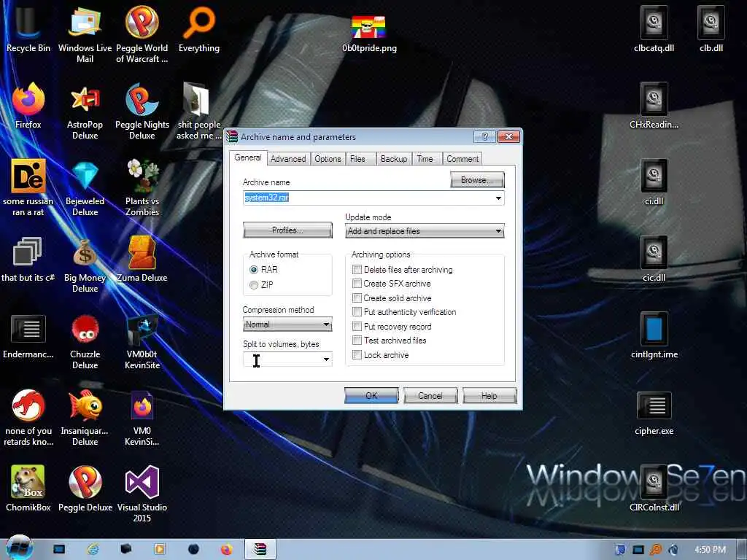Confirm with the OK button
Image resolution: width=747 pixels, height=560 pixels.
click(371, 396)
